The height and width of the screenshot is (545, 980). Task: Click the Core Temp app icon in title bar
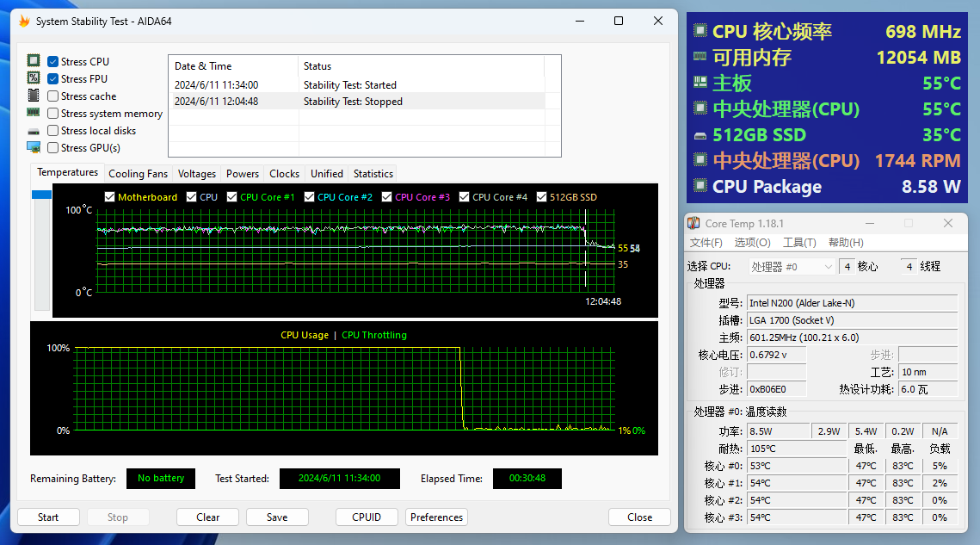(693, 223)
